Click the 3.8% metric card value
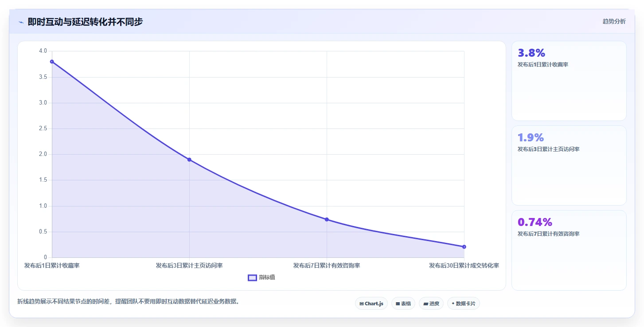This screenshot has width=644, height=327. [x=531, y=53]
